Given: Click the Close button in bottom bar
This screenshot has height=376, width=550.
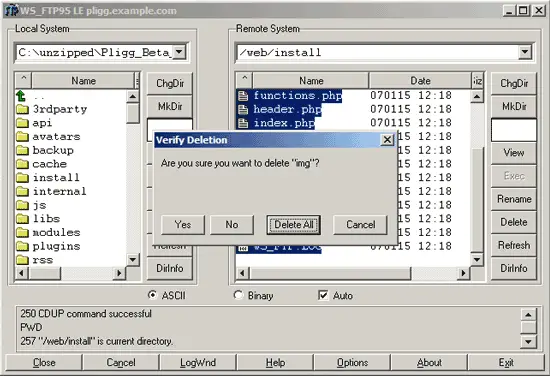Looking at the screenshot, I should click(44, 362).
